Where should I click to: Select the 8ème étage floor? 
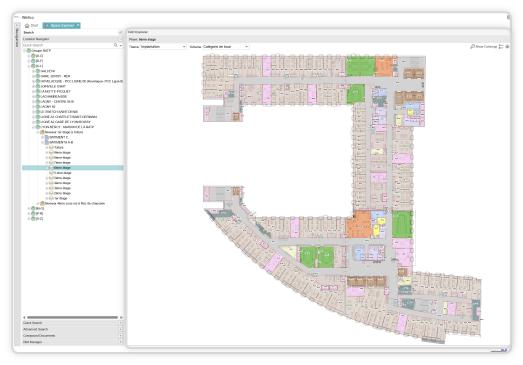[62, 157]
